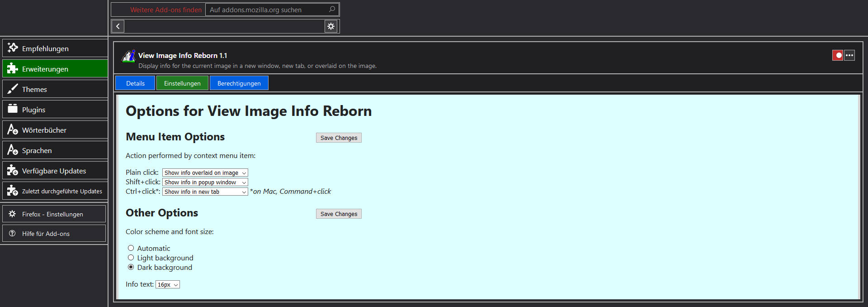Image resolution: width=868 pixels, height=307 pixels.
Task: Click the Erweiterungen sidebar label
Action: click(x=45, y=69)
